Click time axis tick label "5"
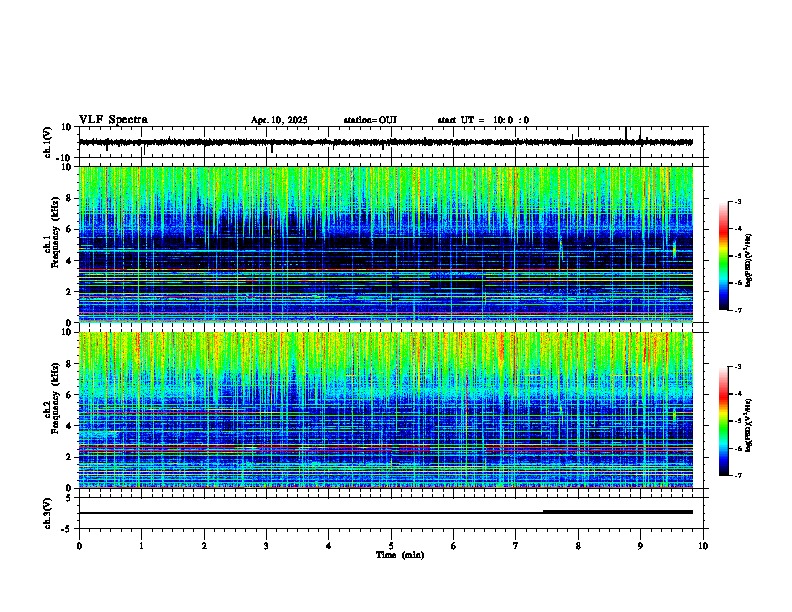This screenshot has width=792, height=612. [391, 546]
